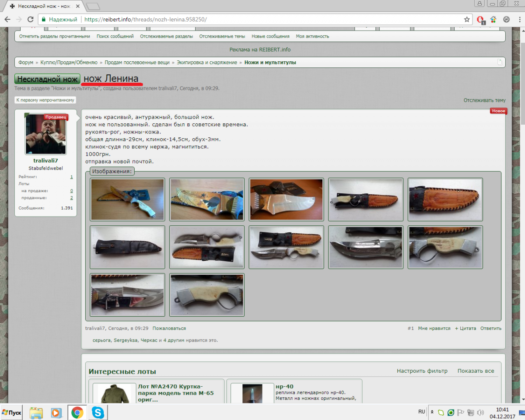Reload the page with the refresh icon
The width and height of the screenshot is (525, 420).
click(x=30, y=20)
